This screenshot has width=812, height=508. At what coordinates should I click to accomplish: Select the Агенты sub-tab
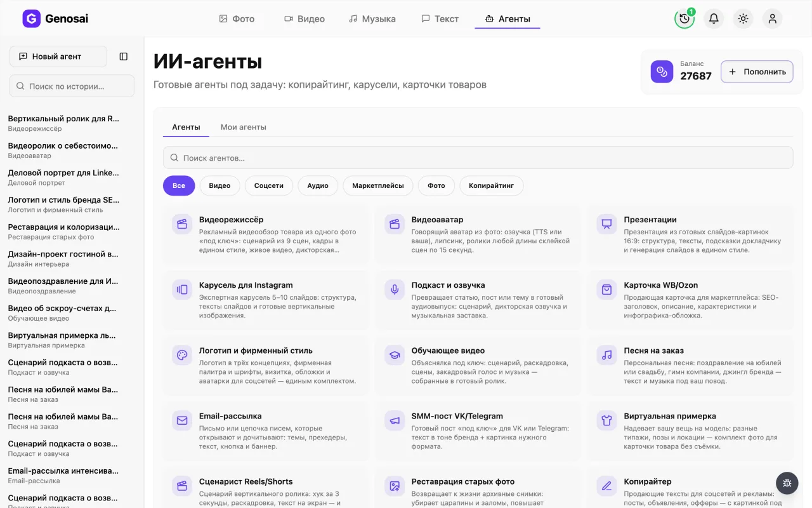(x=186, y=127)
